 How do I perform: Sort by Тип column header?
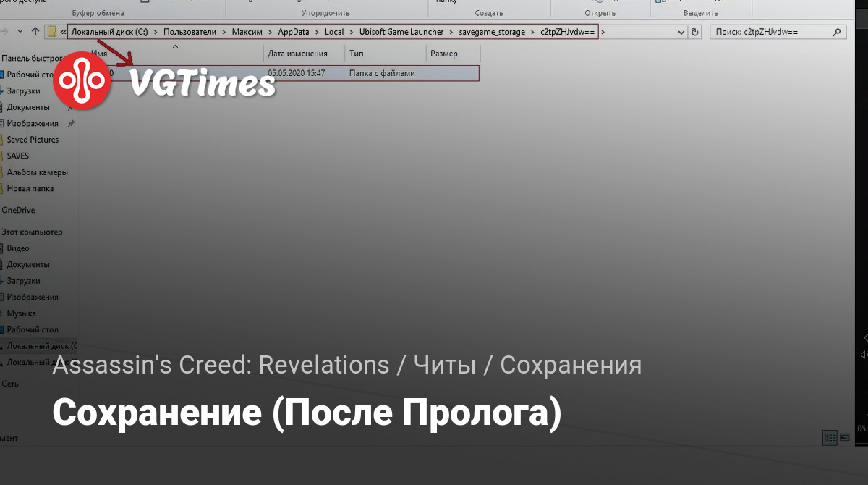(357, 54)
